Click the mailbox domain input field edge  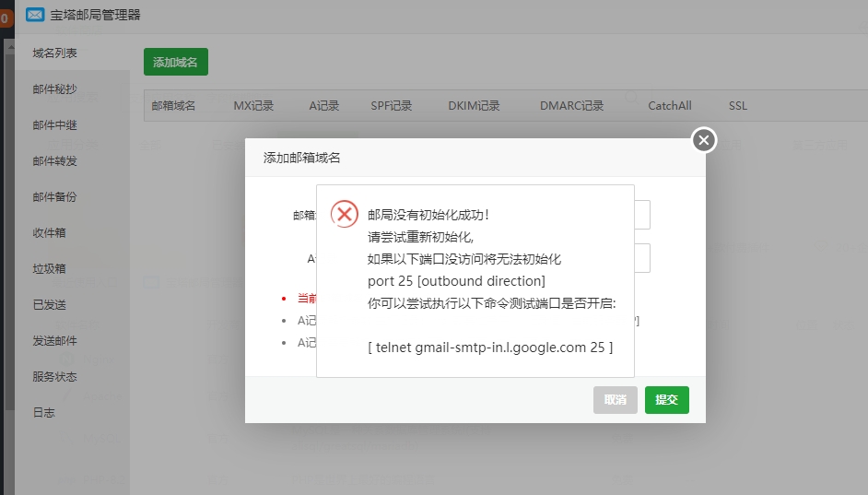(x=642, y=214)
